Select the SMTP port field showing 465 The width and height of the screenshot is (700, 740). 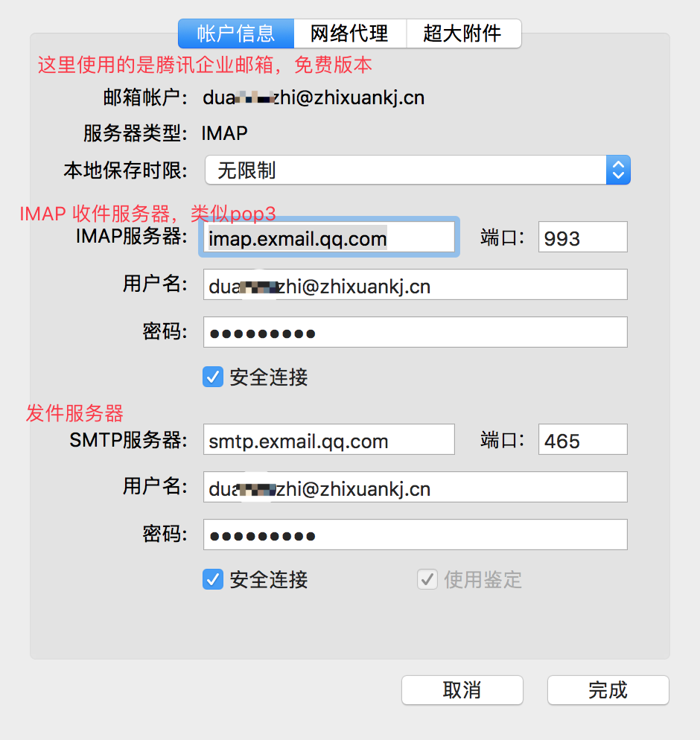click(582, 439)
